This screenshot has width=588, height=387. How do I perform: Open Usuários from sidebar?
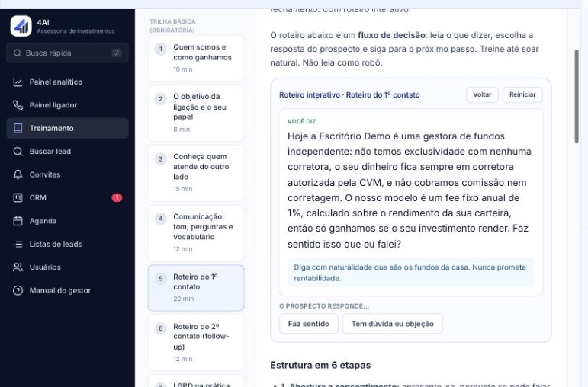point(68,267)
